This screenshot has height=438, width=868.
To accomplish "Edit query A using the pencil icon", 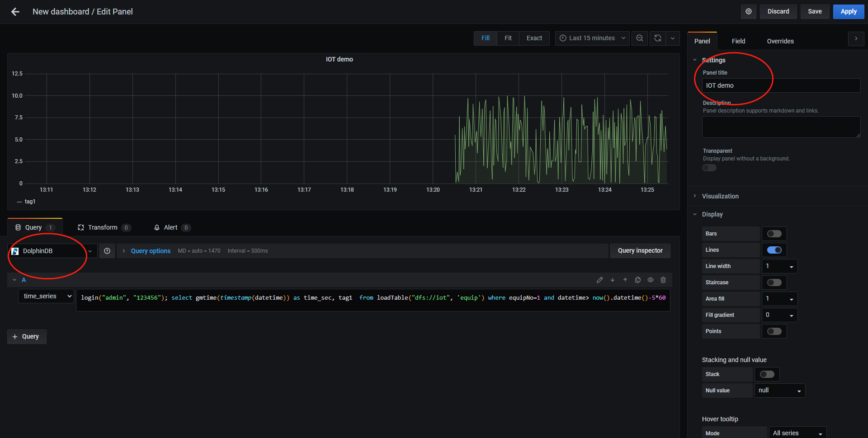I will click(x=600, y=280).
